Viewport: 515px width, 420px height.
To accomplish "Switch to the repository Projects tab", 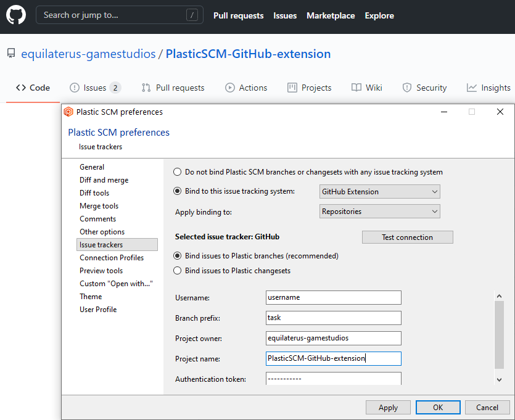I will (310, 88).
